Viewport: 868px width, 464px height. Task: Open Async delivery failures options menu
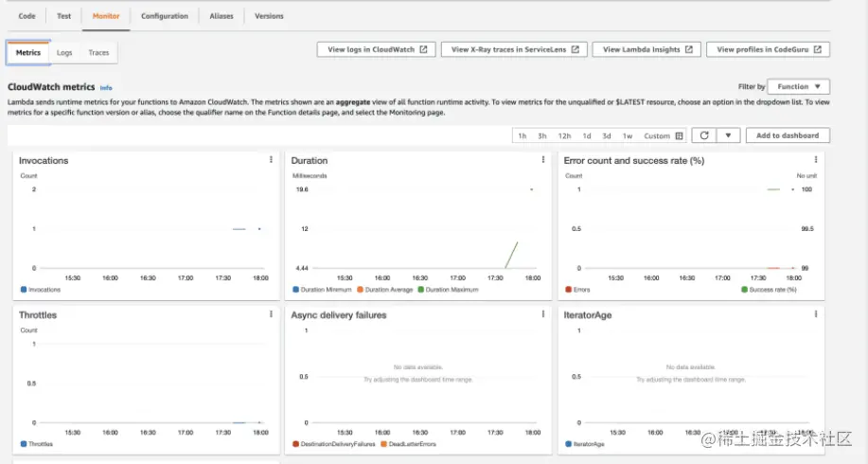click(543, 314)
